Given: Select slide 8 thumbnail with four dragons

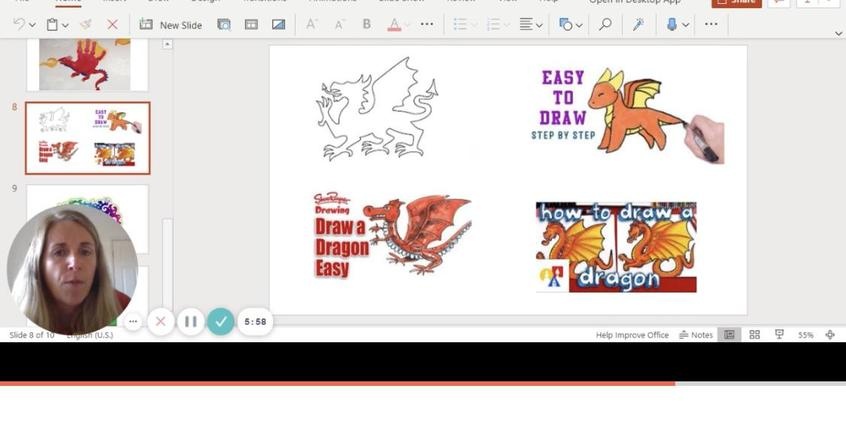Looking at the screenshot, I should point(87,138).
